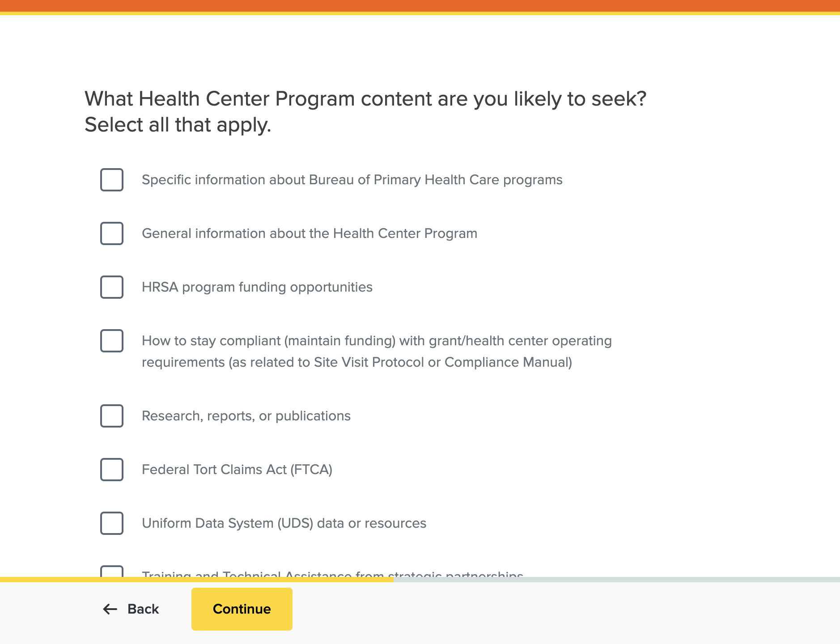Click the General information about Health Center label

pos(309,233)
